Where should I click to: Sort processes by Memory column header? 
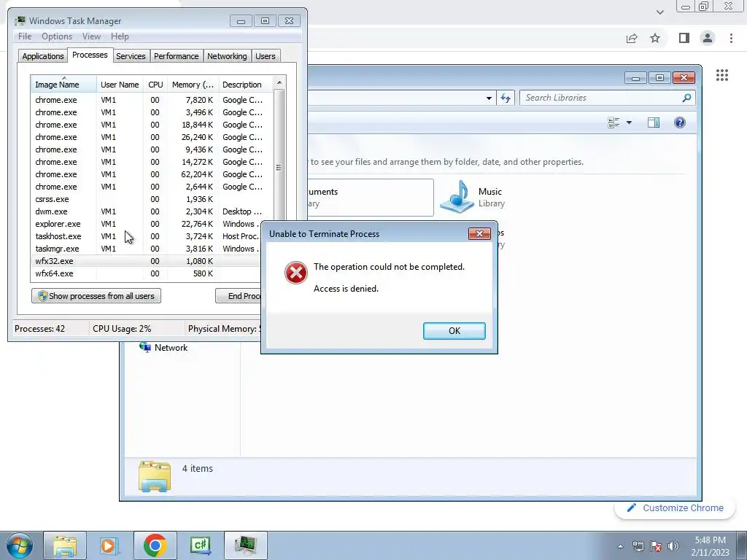193,85
